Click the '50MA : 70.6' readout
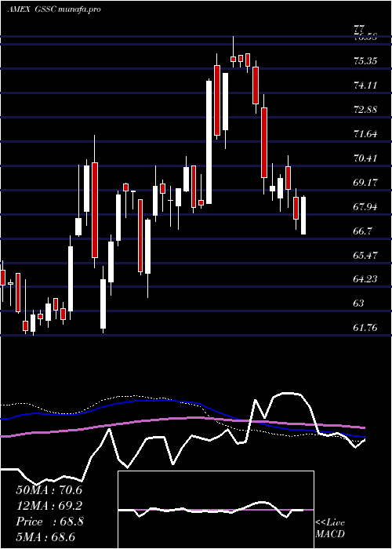Viewport: 392px width, 549px height. click(x=49, y=490)
